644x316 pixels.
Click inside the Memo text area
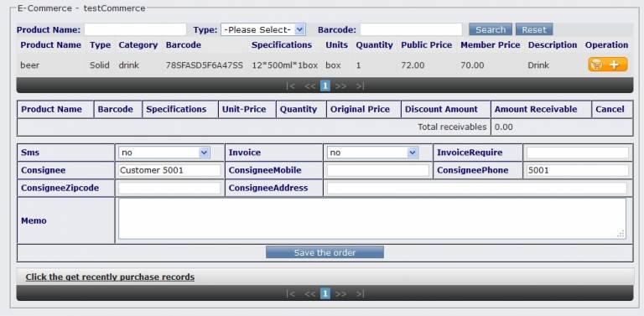372,219
